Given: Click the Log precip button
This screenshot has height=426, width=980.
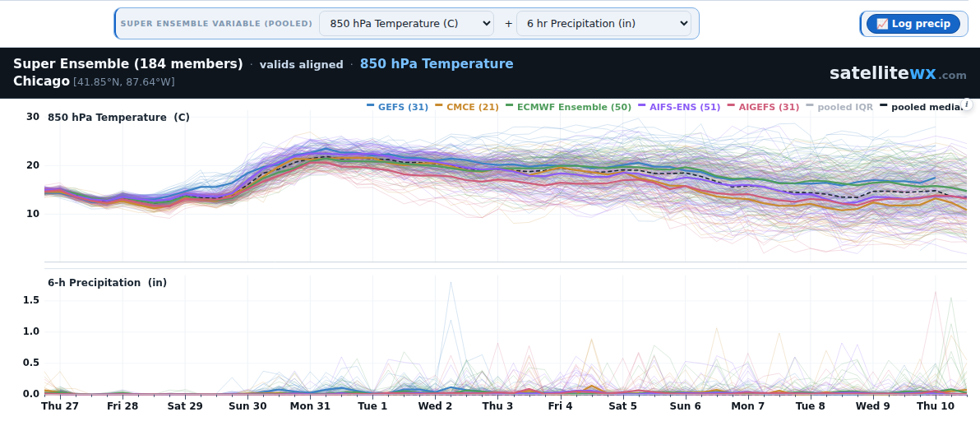Looking at the screenshot, I should tap(913, 24).
